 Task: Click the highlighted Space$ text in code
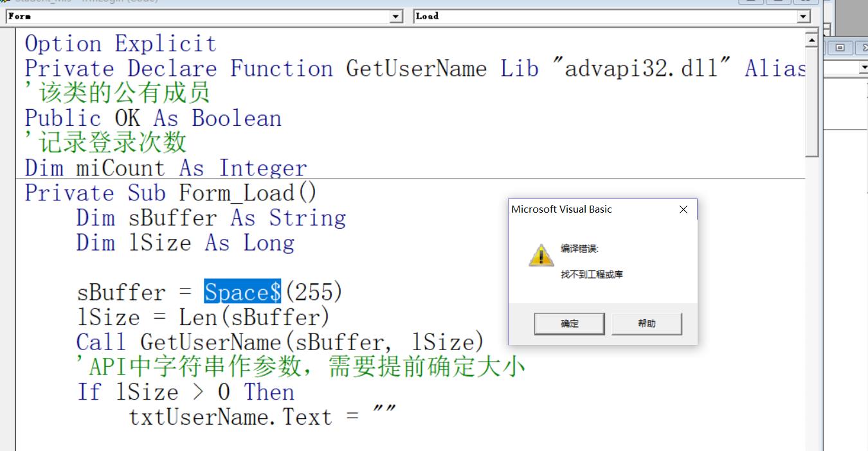(242, 292)
